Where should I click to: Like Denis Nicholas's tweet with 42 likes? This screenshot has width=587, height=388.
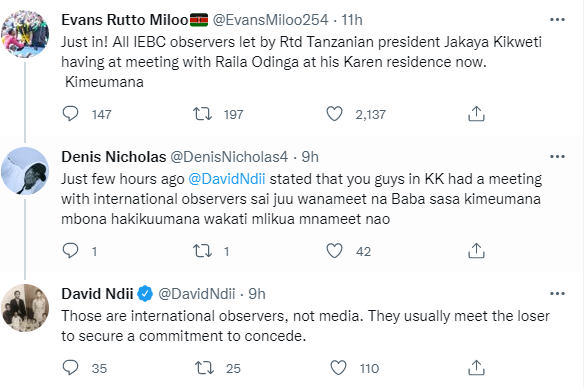tap(334, 251)
